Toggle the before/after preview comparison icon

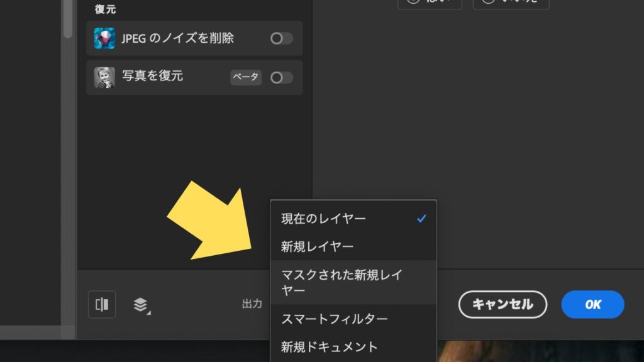click(x=102, y=305)
